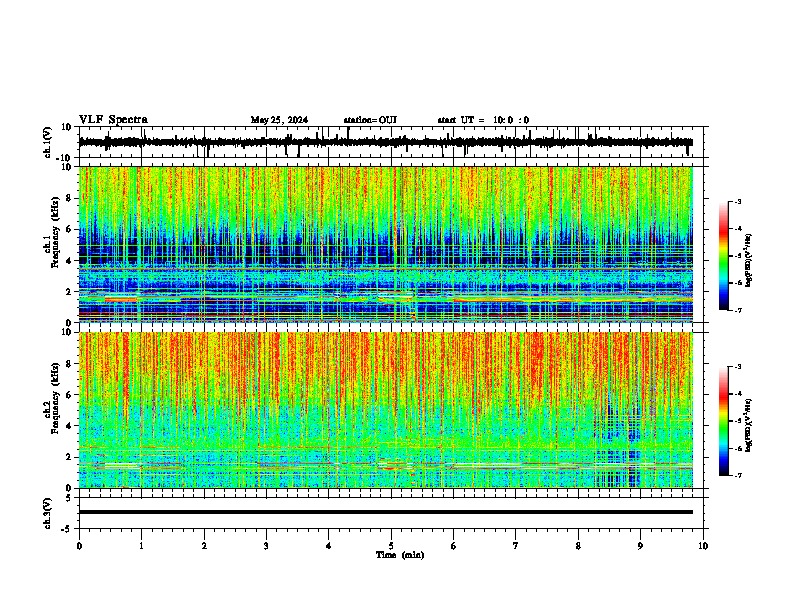Click time axis tick label "9"
The image size is (792, 612).
(x=640, y=546)
